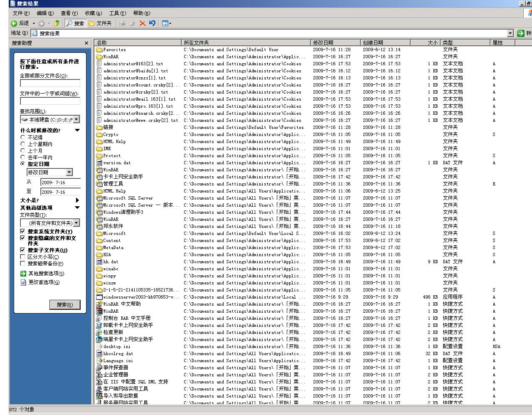Go up one folder level with the toolbar icon
This screenshot has width=532, height=415.
(57, 23)
